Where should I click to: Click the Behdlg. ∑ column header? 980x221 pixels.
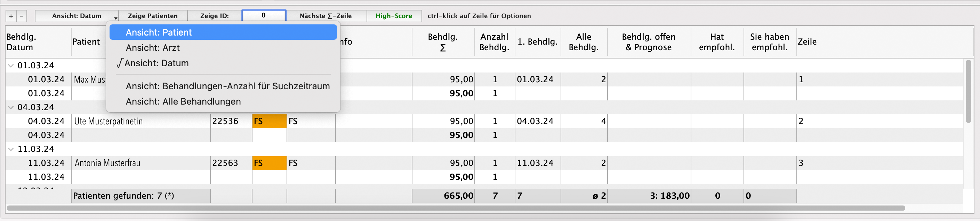point(442,42)
